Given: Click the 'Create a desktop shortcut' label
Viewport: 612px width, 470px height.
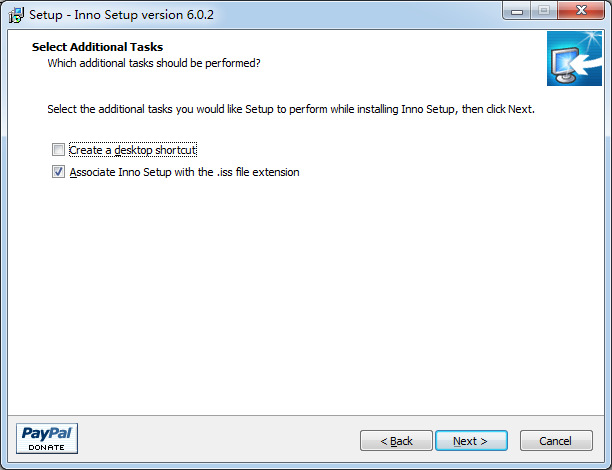Looking at the screenshot, I should (133, 150).
